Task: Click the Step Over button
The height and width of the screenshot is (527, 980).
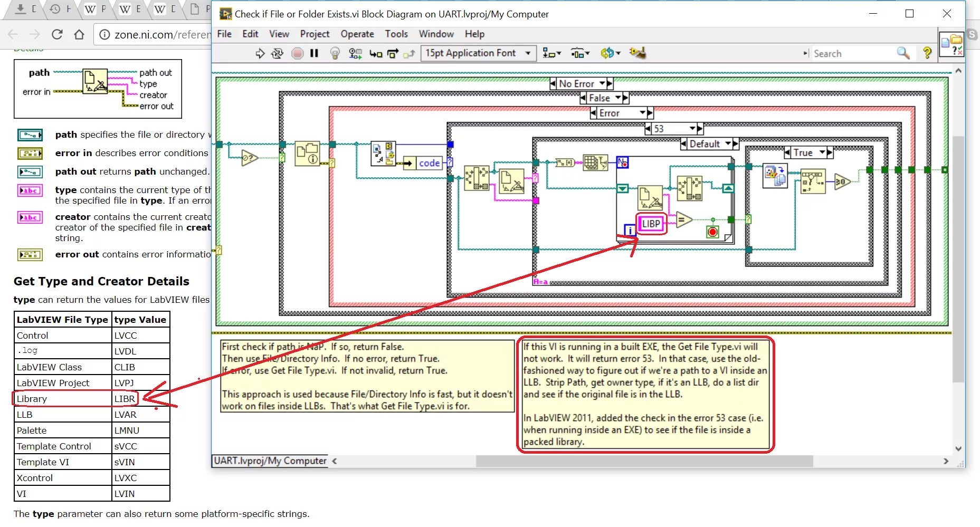Action: [x=393, y=53]
